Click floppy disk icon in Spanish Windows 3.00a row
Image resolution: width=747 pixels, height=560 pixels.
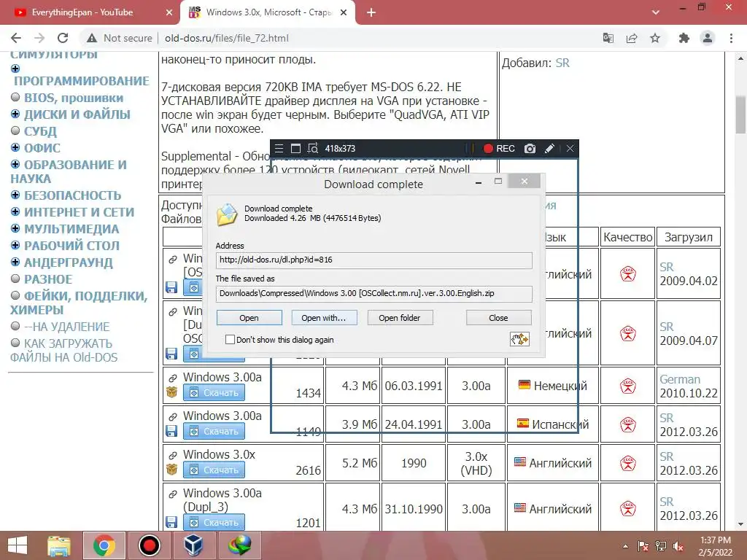pos(171,432)
